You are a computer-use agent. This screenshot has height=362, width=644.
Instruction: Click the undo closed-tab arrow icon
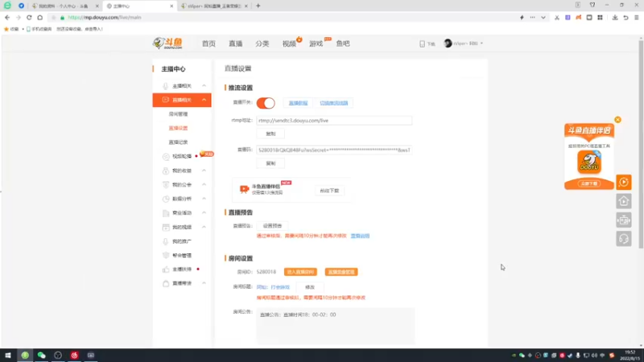[x=625, y=18]
